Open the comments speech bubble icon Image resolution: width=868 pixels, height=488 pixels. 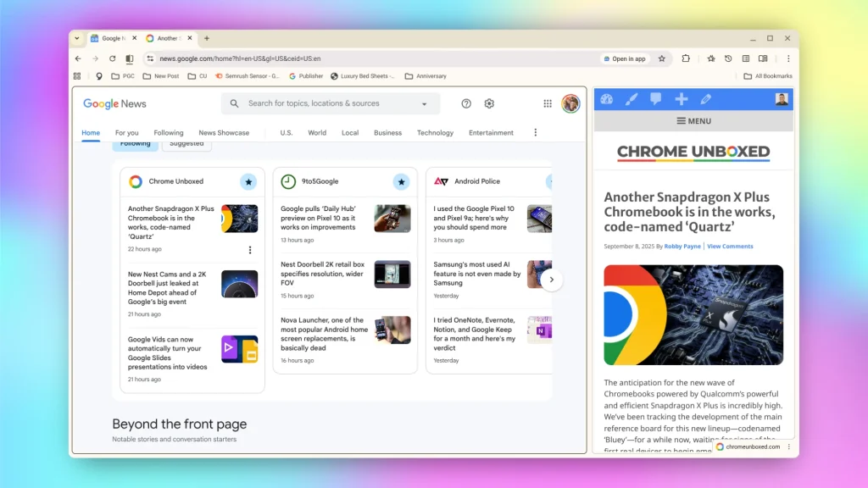(655, 99)
